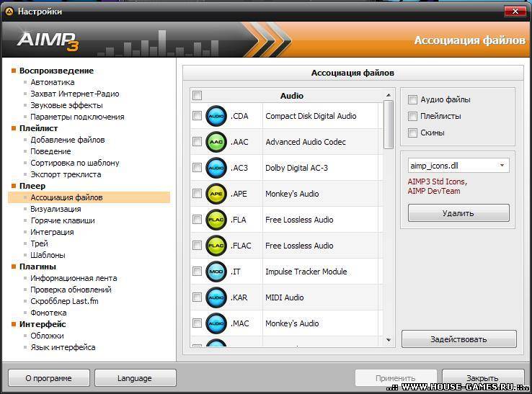
Task: Select the Плейлист section
Action: 38,128
